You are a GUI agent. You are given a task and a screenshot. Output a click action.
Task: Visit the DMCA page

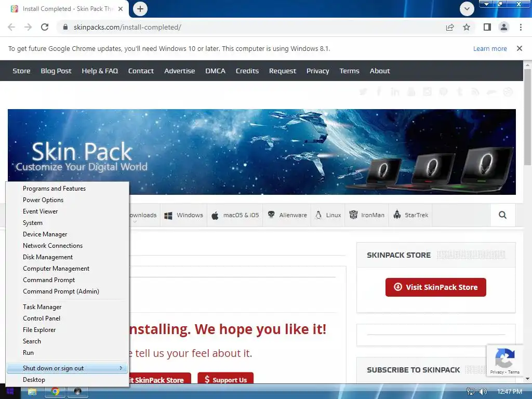pyautogui.click(x=216, y=71)
